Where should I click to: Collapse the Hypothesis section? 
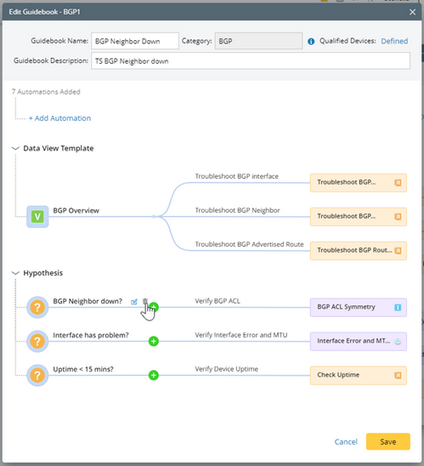15,273
